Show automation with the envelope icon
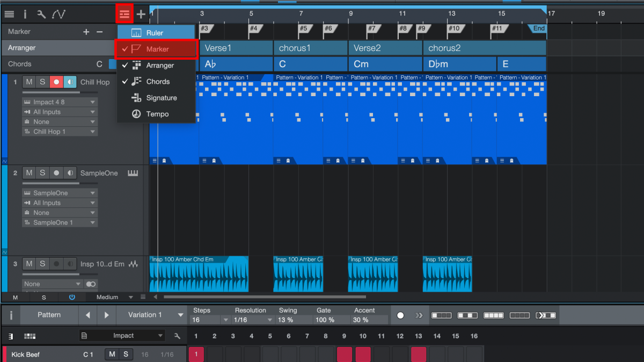The image size is (644, 362). pyautogui.click(x=58, y=14)
